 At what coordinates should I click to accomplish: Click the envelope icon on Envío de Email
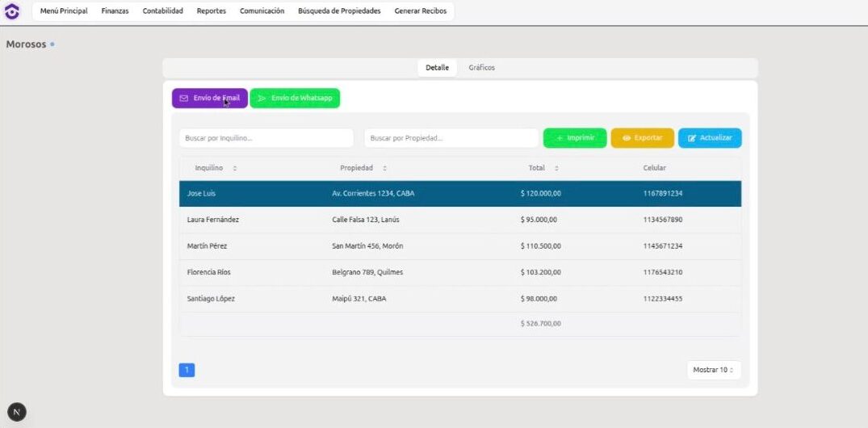point(184,99)
